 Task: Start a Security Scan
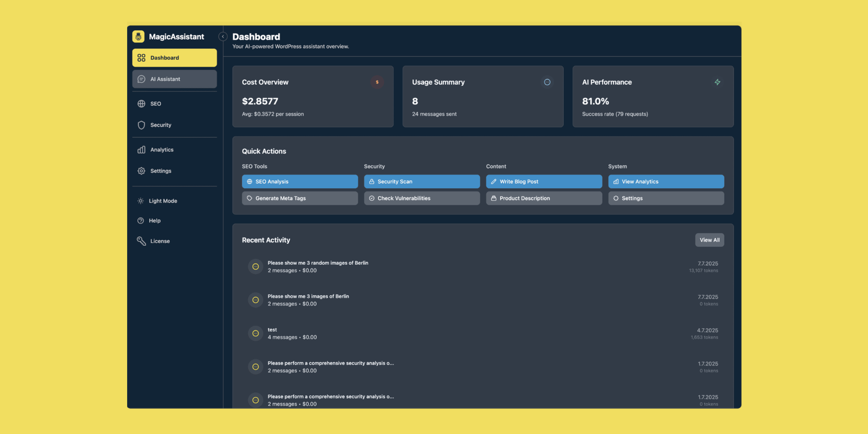pos(422,182)
